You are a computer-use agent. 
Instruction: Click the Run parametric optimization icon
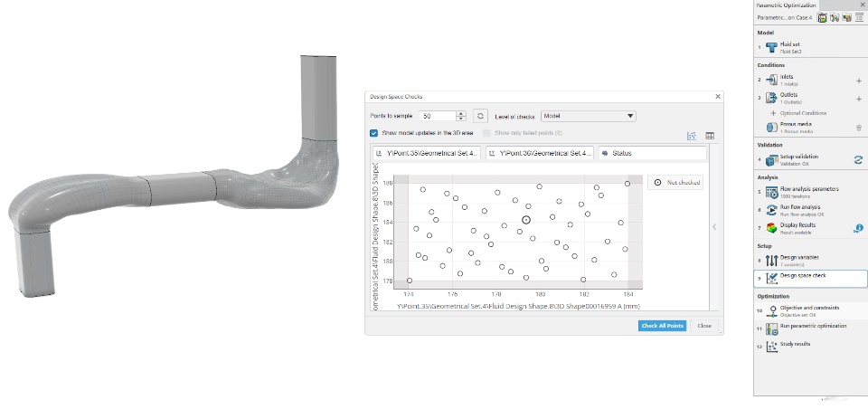(771, 329)
